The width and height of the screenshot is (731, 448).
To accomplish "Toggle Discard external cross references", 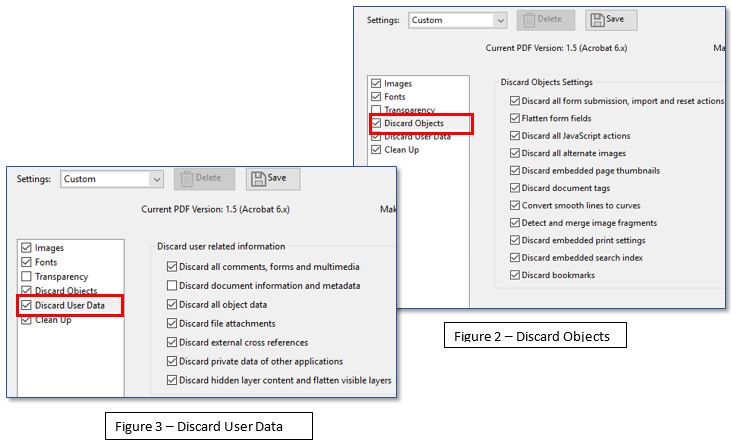I will coord(172,343).
